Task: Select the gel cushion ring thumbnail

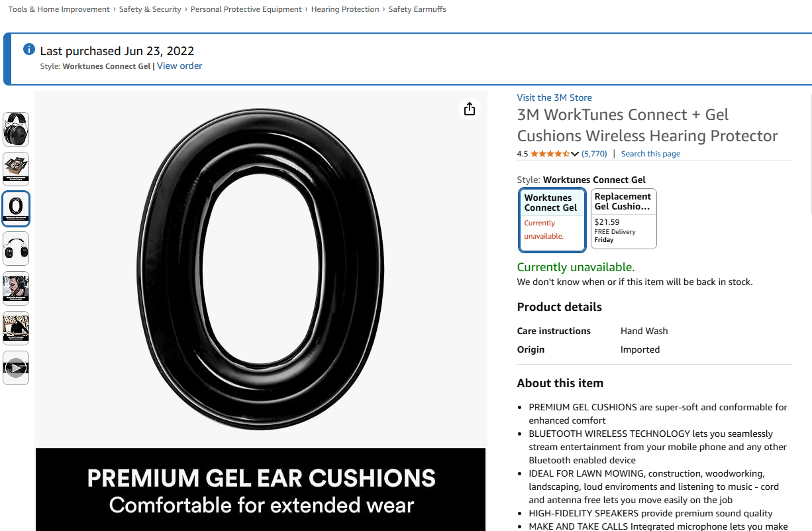Action: tap(16, 209)
